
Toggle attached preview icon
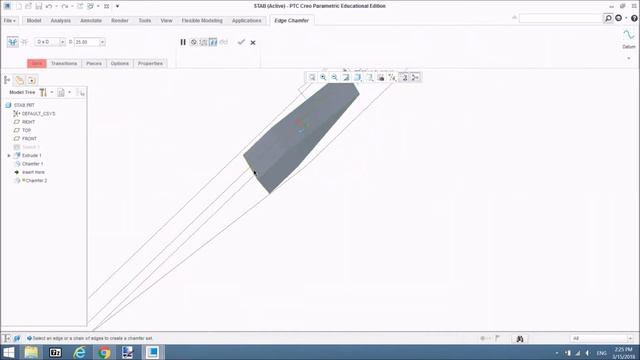click(x=213, y=42)
